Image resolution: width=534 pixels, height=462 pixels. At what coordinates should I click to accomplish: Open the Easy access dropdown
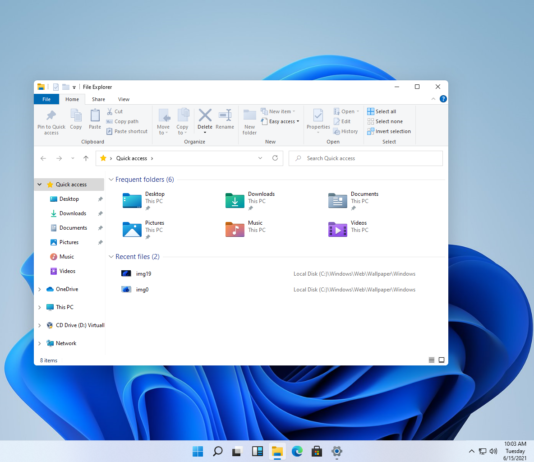(x=281, y=121)
